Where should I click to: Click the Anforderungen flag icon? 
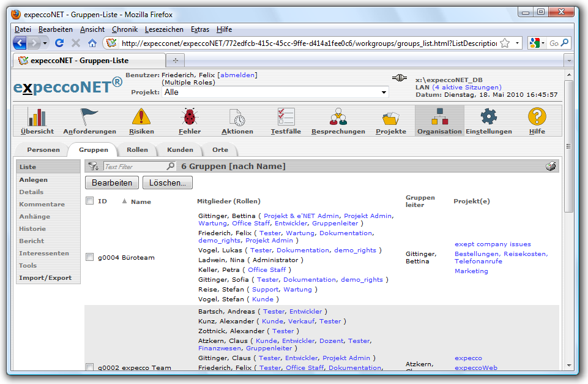(89, 117)
